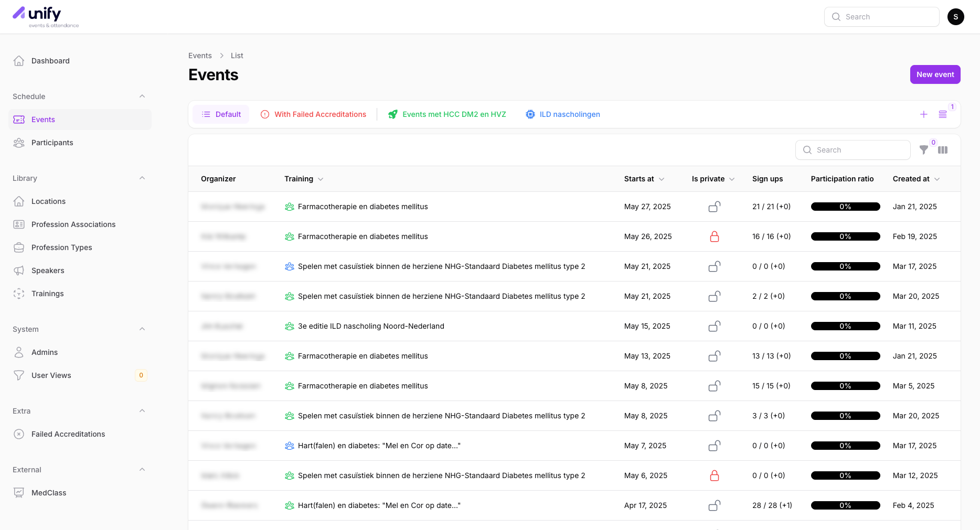This screenshot has width=980, height=530.
Task: Click participation ratio bar of first event
Action: [x=845, y=207]
